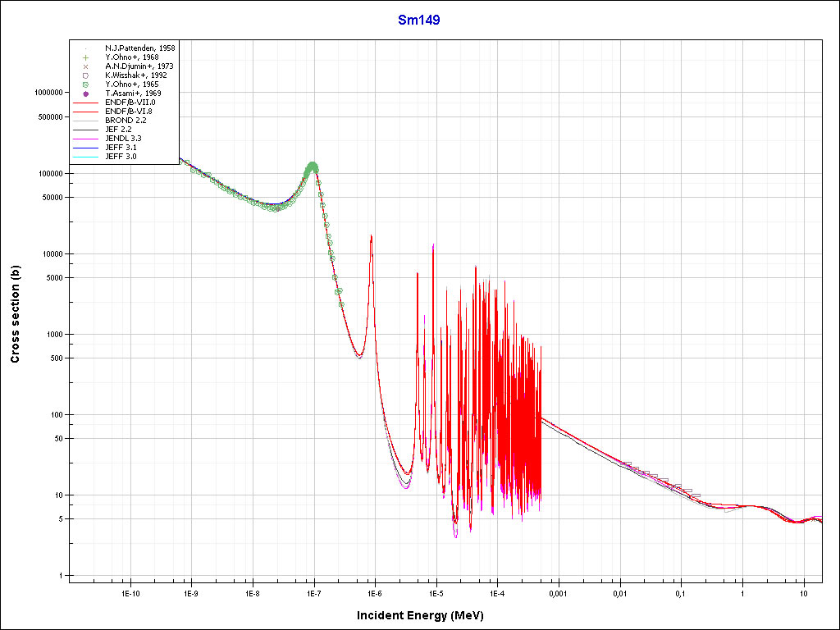Image resolution: width=840 pixels, height=630 pixels.
Task: Click the 0,001 tick label on x-axis
Action: tap(558, 591)
